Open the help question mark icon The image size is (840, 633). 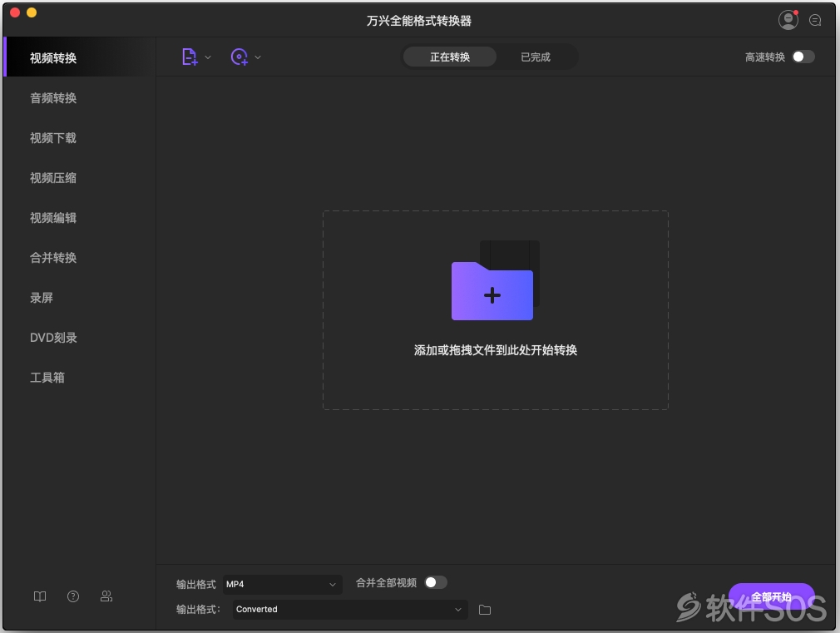[73, 596]
